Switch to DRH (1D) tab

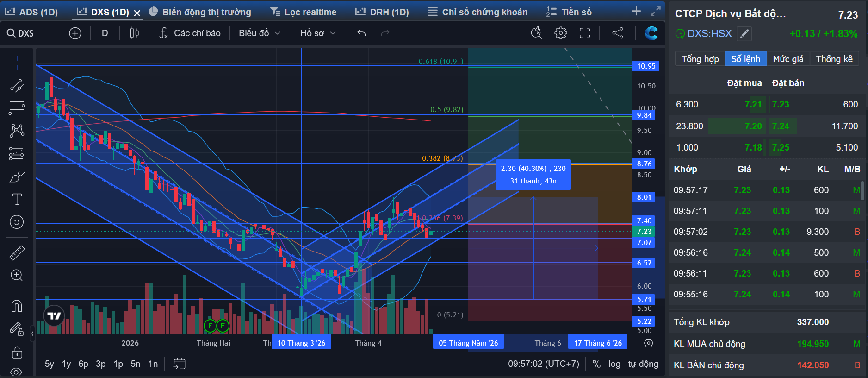[382, 12]
